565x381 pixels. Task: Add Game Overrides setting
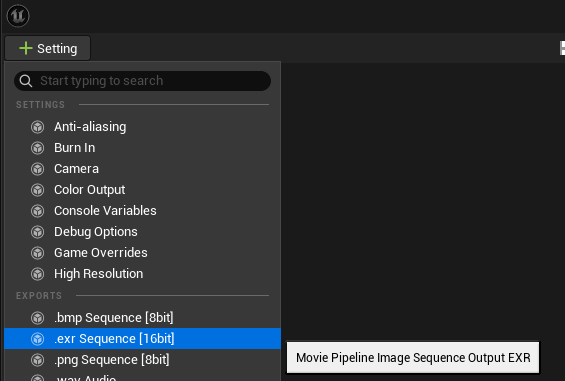click(x=142, y=253)
